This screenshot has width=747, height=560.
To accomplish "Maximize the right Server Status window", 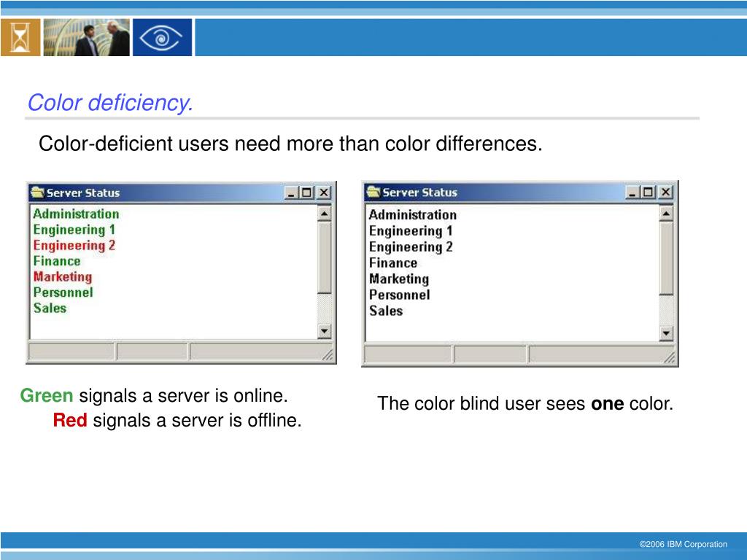I will pos(648,192).
